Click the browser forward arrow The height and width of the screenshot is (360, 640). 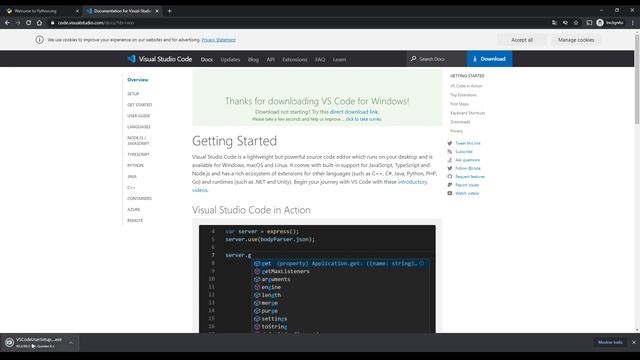click(x=18, y=23)
